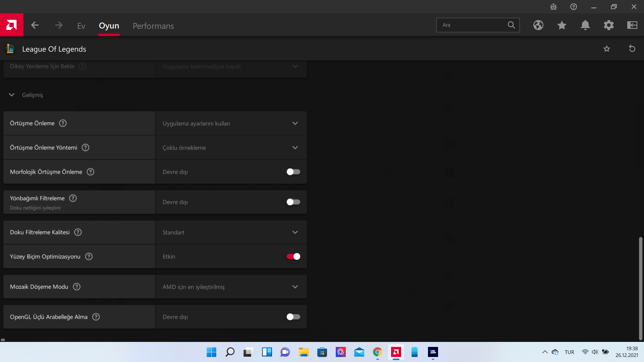Switch to the Ev tab

tap(81, 26)
